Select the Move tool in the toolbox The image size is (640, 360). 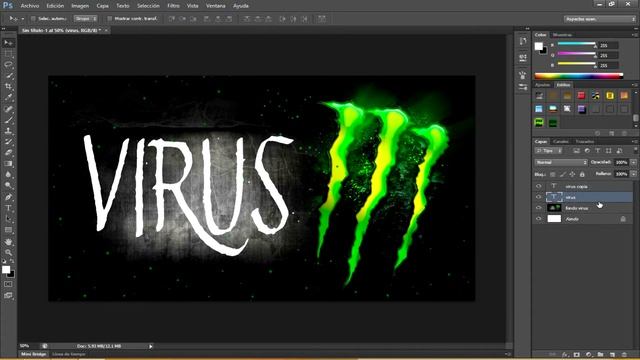pyautogui.click(x=8, y=43)
